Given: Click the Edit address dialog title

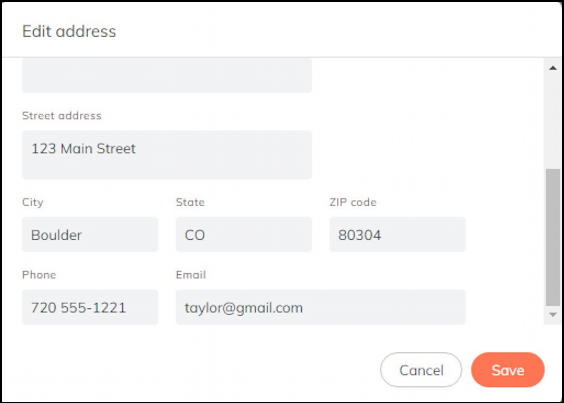Looking at the screenshot, I should click(x=69, y=31).
